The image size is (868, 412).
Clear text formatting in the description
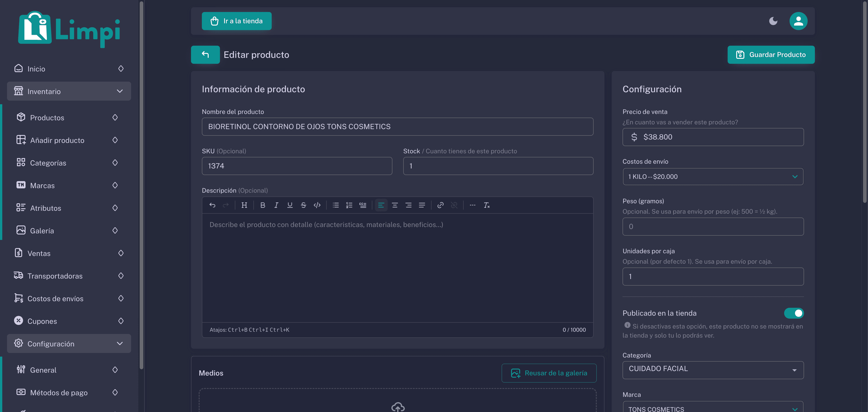pos(487,205)
